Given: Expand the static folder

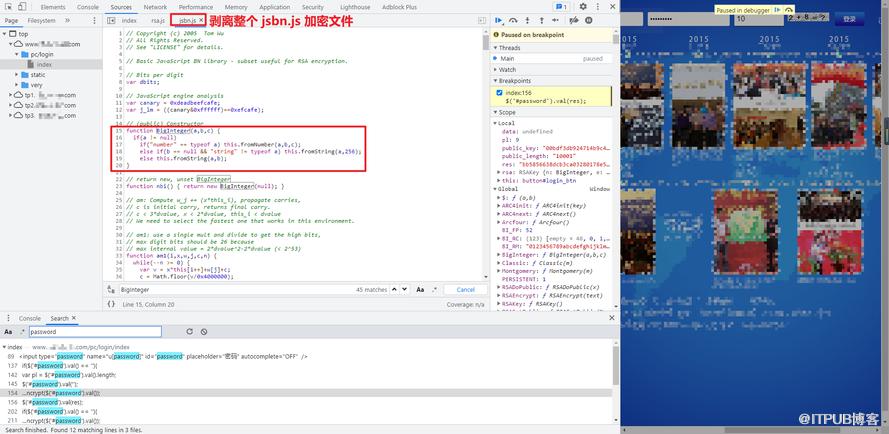Looking at the screenshot, I should (18, 75).
